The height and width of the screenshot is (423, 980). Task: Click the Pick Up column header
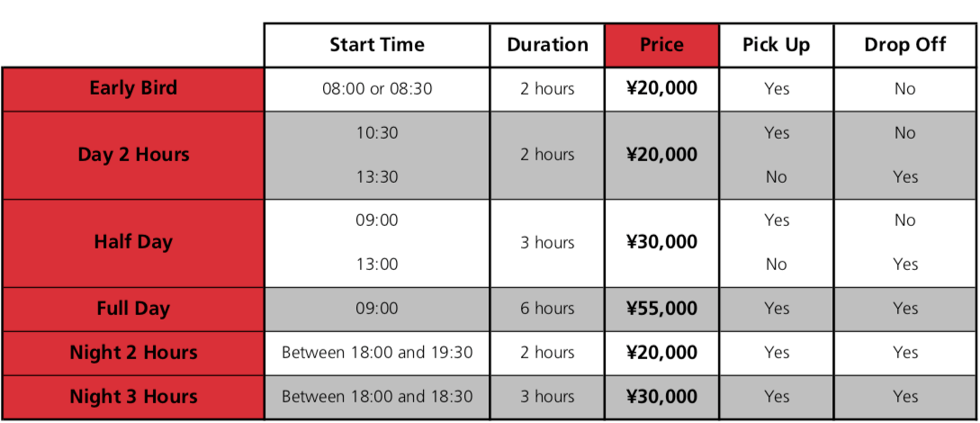777,45
